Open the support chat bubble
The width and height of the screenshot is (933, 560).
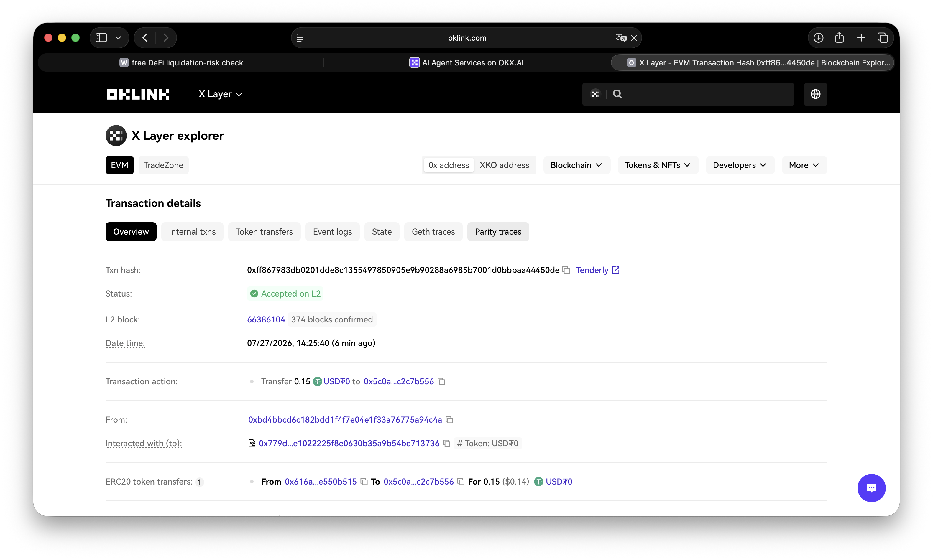[871, 488]
